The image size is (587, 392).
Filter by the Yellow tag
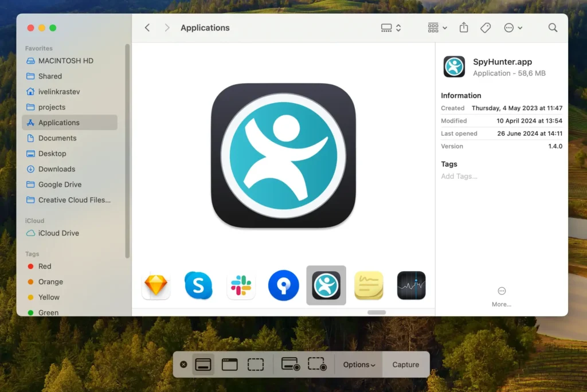[69, 297]
